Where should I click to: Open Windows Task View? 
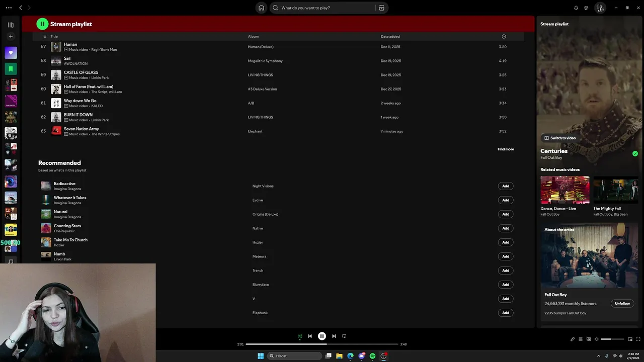click(x=329, y=356)
